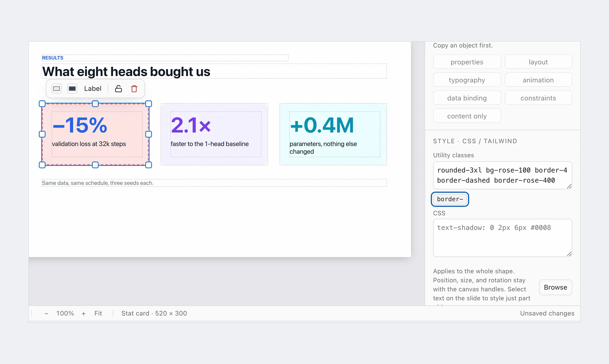The image size is (609, 364).
Task: Click 'Stat card · 520 × 300' status text
Action: tap(154, 313)
